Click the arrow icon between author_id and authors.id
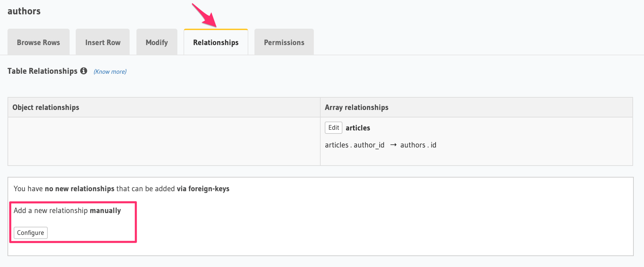The image size is (644, 267). [x=393, y=145]
